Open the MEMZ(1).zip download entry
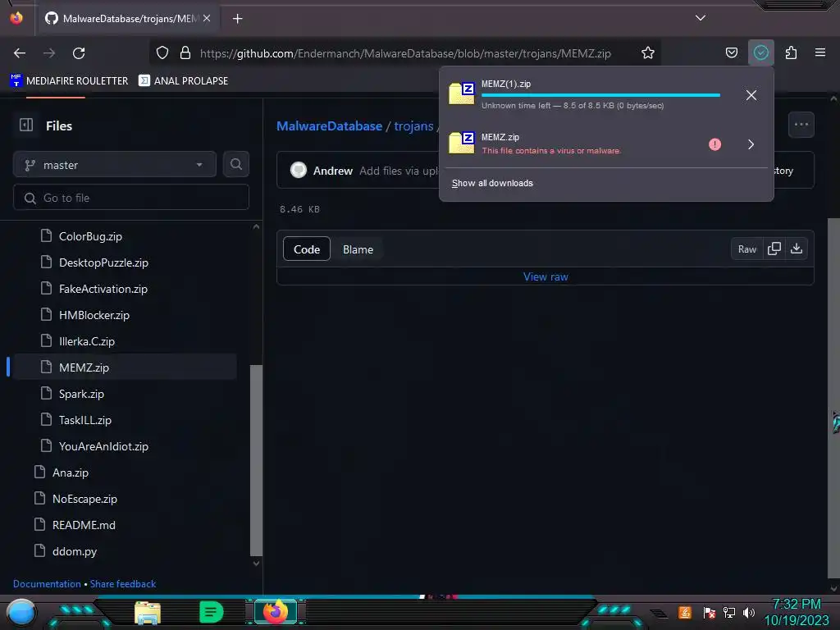840x630 pixels. 589,94
